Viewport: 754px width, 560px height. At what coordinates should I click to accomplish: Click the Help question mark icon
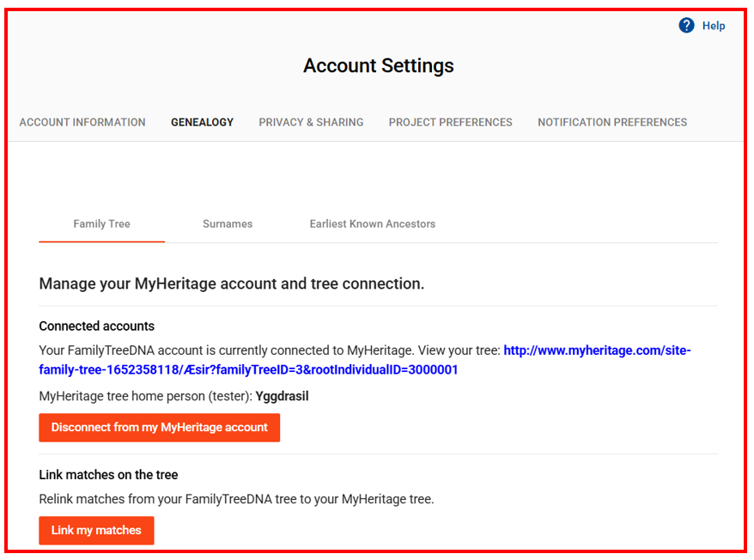[686, 26]
